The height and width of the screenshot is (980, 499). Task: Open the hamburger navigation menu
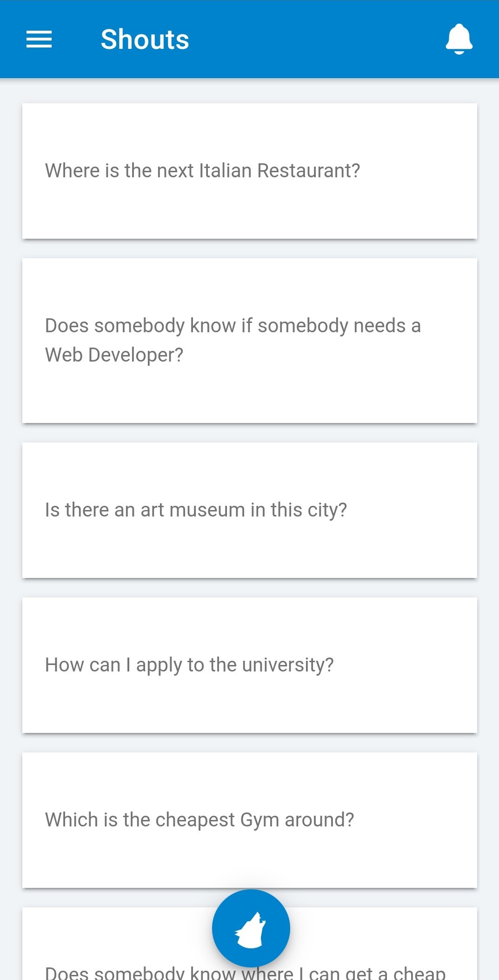(39, 39)
